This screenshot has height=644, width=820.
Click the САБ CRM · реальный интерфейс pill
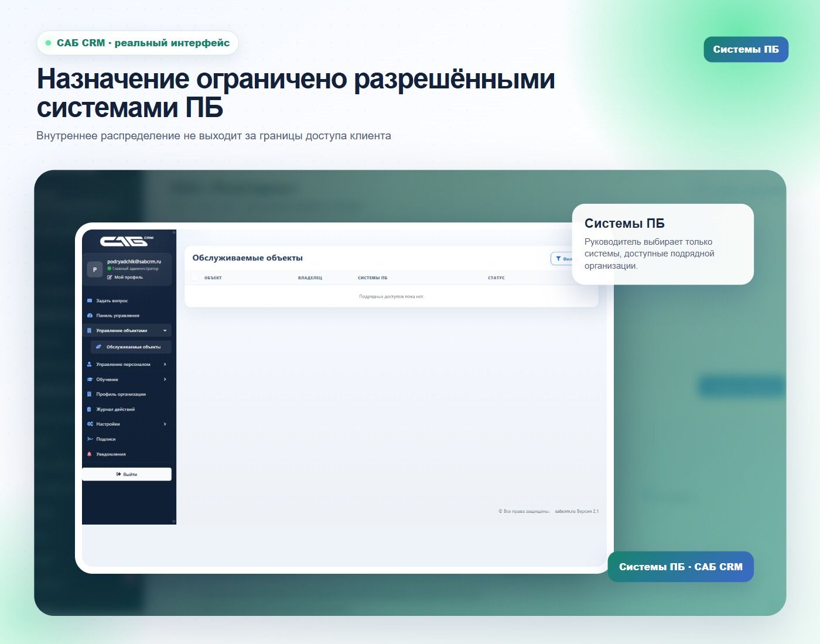138,43
